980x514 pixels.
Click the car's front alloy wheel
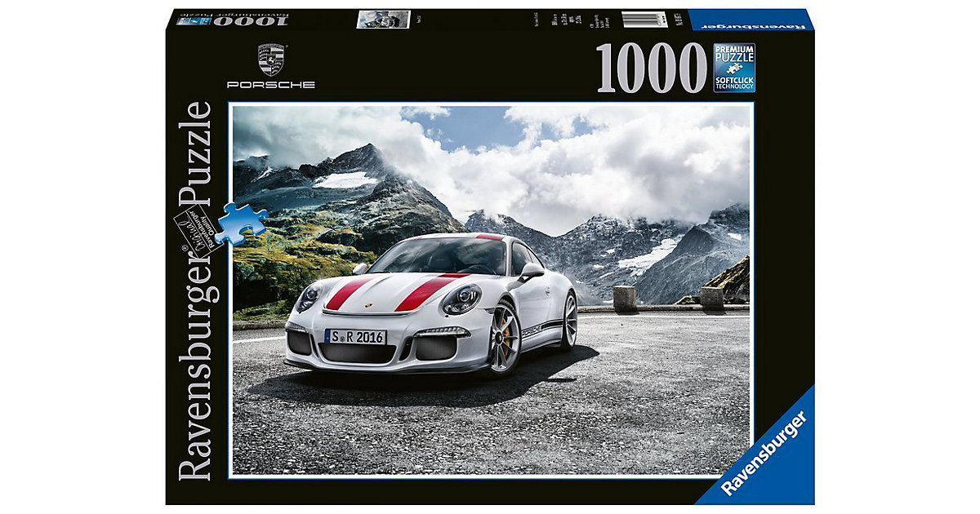(x=505, y=338)
